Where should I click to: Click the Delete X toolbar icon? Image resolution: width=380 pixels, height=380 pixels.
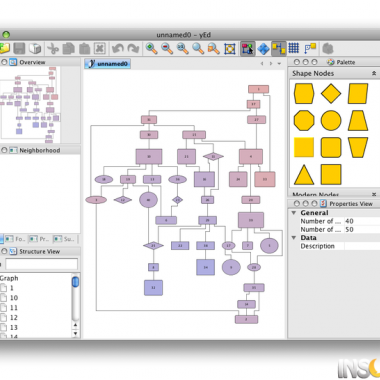click(99, 49)
